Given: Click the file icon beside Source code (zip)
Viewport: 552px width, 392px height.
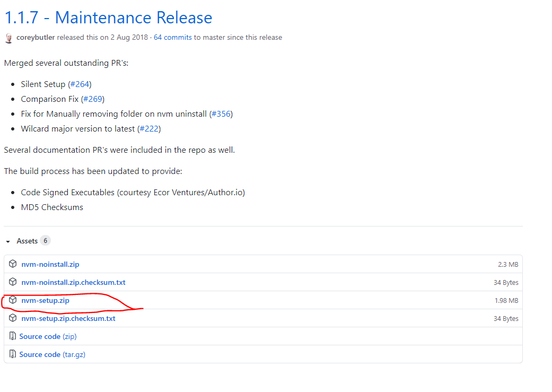Looking at the screenshot, I should (x=12, y=336).
